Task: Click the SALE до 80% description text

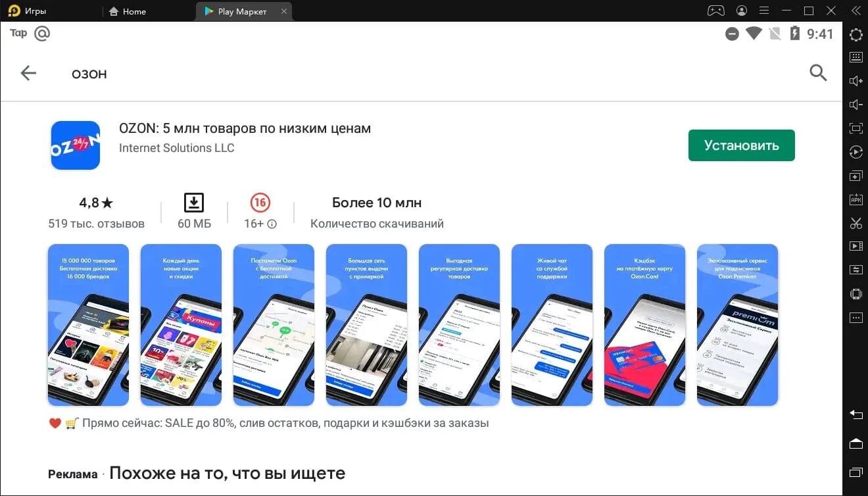Action: (x=268, y=423)
